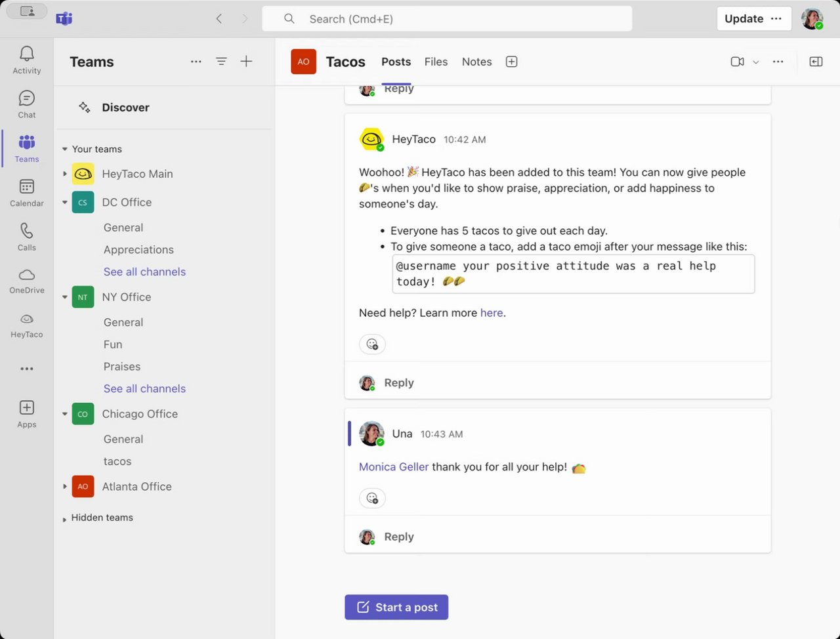Viewport: 840px width, 639px height.
Task: Expand the Atlanta Office team
Action: 65,487
